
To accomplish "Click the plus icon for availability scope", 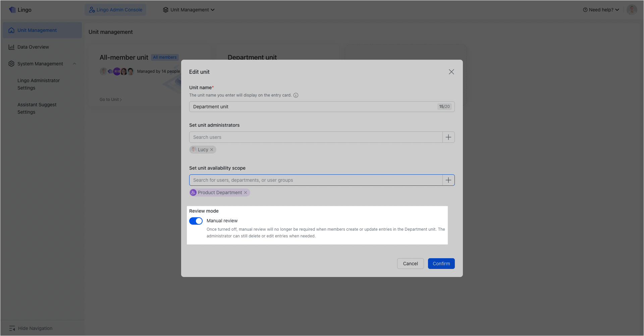I will click(448, 180).
